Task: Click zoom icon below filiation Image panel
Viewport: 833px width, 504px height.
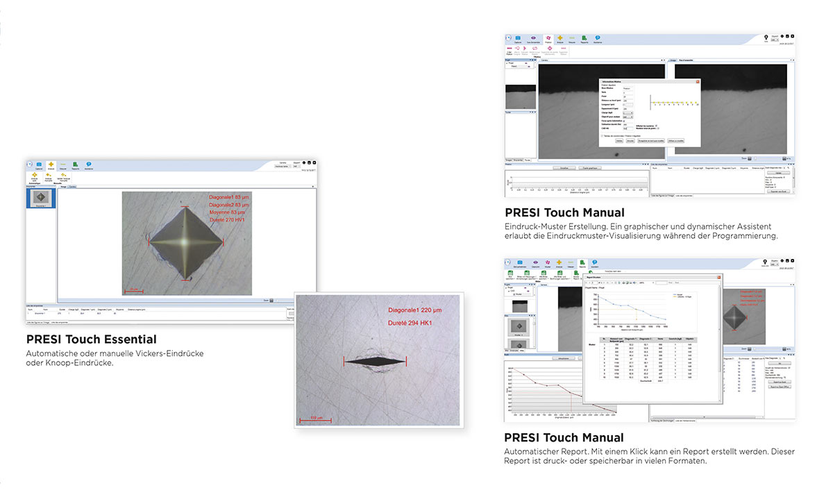Action: 750,158
